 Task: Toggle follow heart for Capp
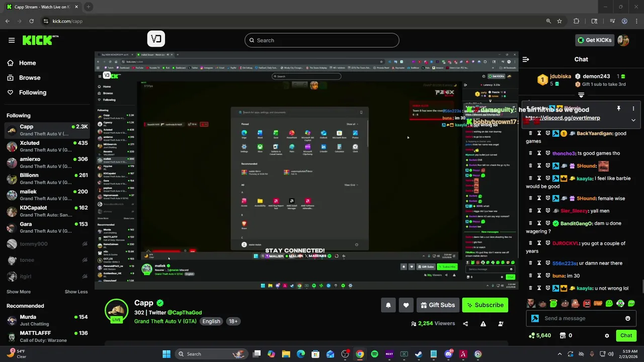pos(406,305)
